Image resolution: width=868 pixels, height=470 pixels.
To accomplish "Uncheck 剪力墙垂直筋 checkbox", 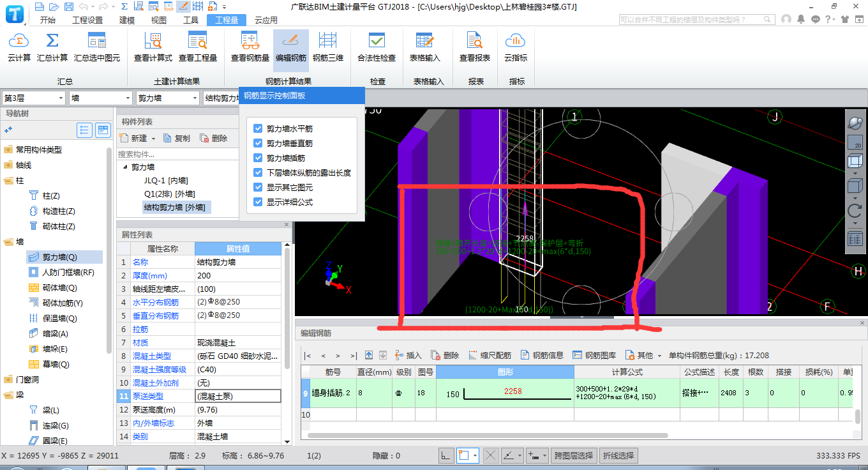I will pyautogui.click(x=258, y=143).
